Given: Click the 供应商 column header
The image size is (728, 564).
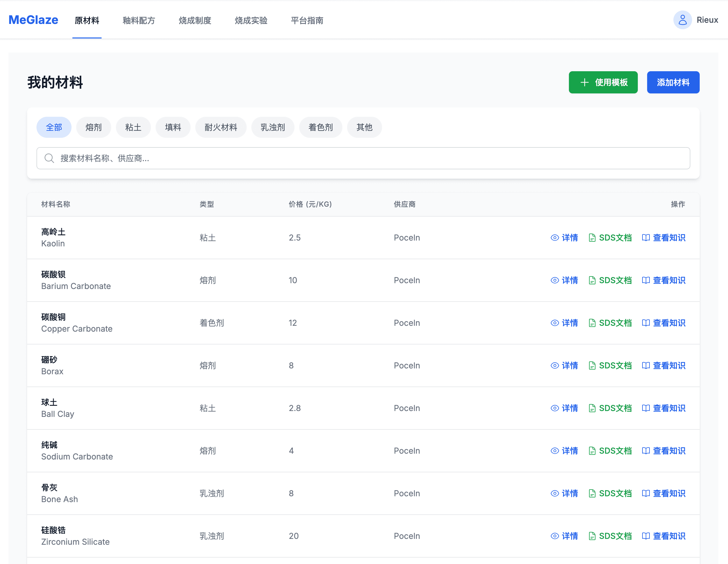Looking at the screenshot, I should (x=405, y=204).
